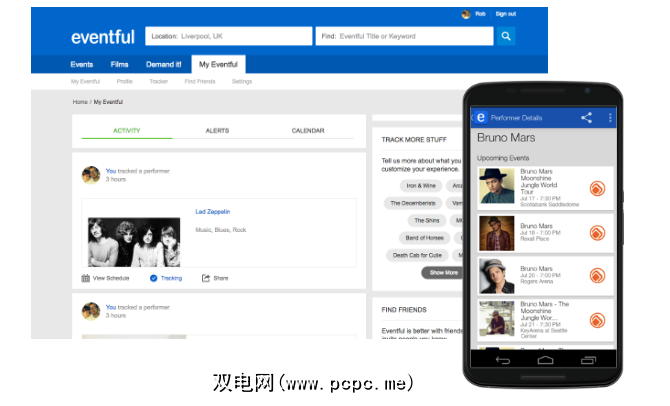Screen dimensions: 670x406
Task: Click the Location input field
Action: 229,36
